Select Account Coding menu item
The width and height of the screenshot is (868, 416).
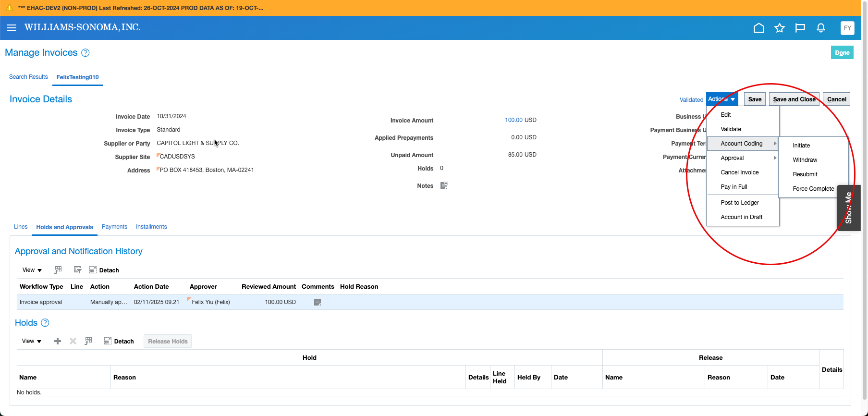(743, 144)
